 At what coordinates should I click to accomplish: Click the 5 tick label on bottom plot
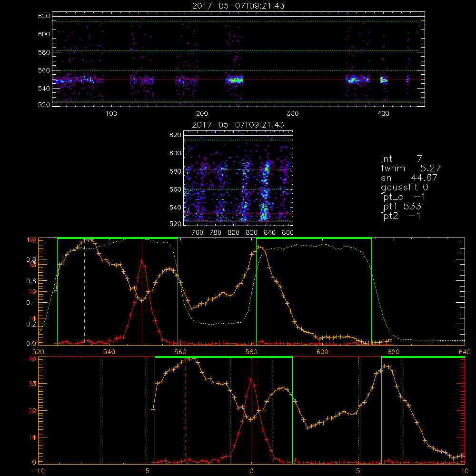[x=358, y=471]
